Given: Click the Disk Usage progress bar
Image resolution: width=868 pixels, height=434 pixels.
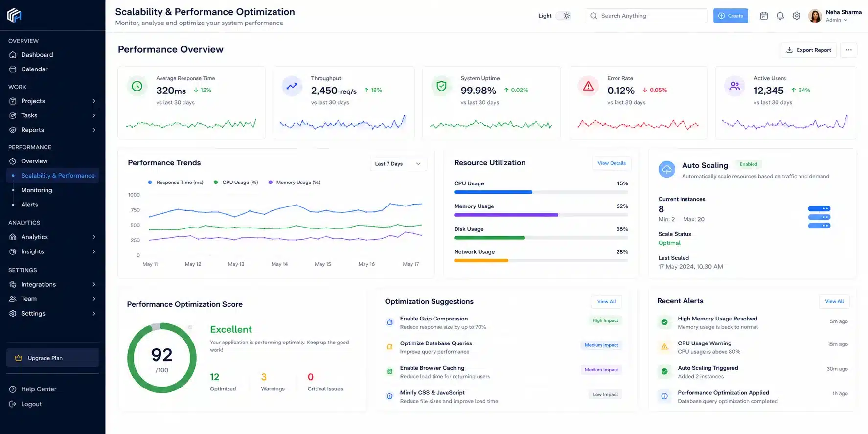Looking at the screenshot, I should 541,238.
